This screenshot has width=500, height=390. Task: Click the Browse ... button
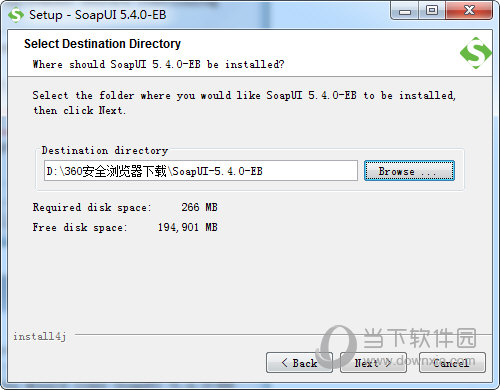click(409, 171)
